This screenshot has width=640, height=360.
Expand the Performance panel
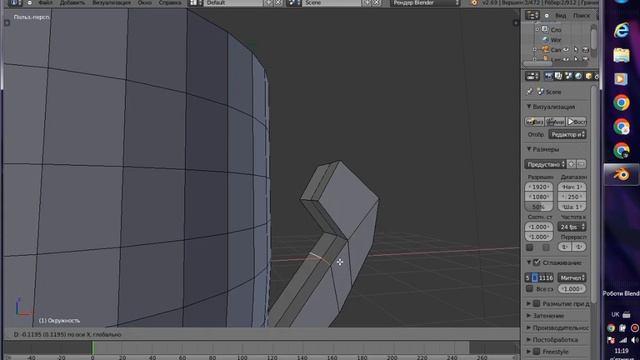click(x=529, y=327)
